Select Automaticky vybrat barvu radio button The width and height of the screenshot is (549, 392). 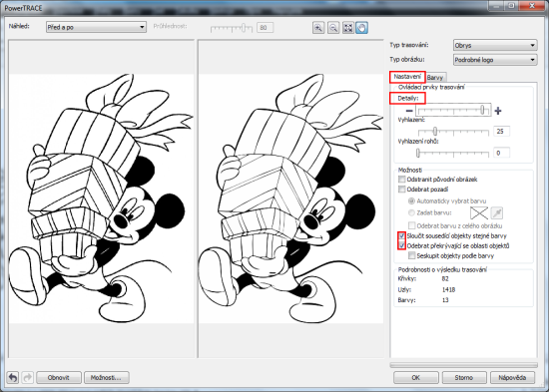[411, 201]
